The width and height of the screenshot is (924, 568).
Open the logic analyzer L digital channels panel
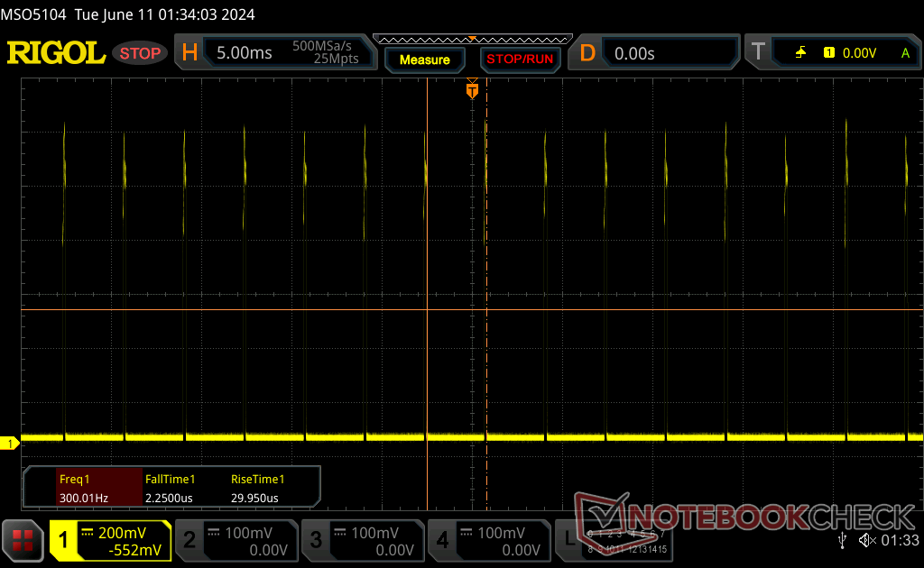point(568,540)
